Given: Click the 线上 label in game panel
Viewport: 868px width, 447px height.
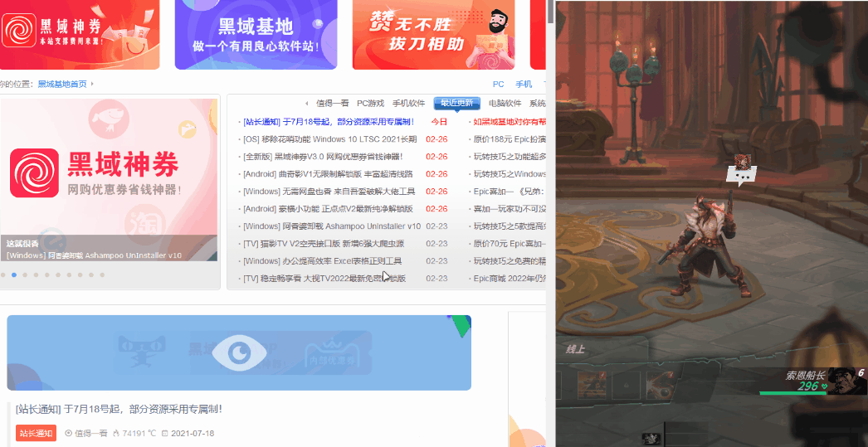Looking at the screenshot, I should tap(575, 349).
